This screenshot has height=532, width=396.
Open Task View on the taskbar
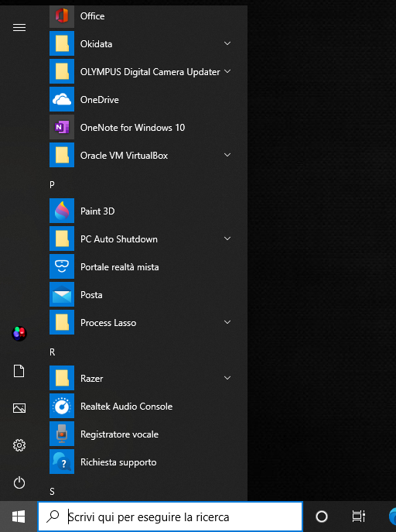pyautogui.click(x=358, y=517)
